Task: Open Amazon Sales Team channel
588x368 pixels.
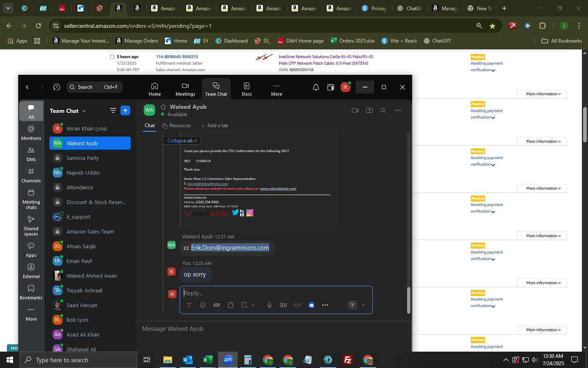Action: [x=90, y=231]
